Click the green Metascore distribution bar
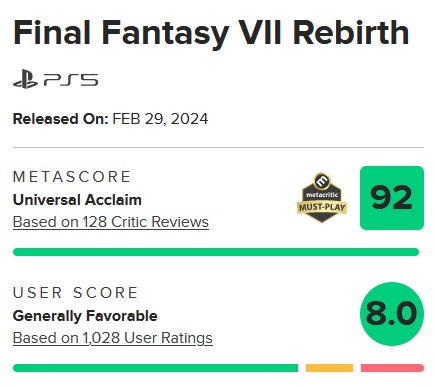435x387 pixels. coord(216,252)
